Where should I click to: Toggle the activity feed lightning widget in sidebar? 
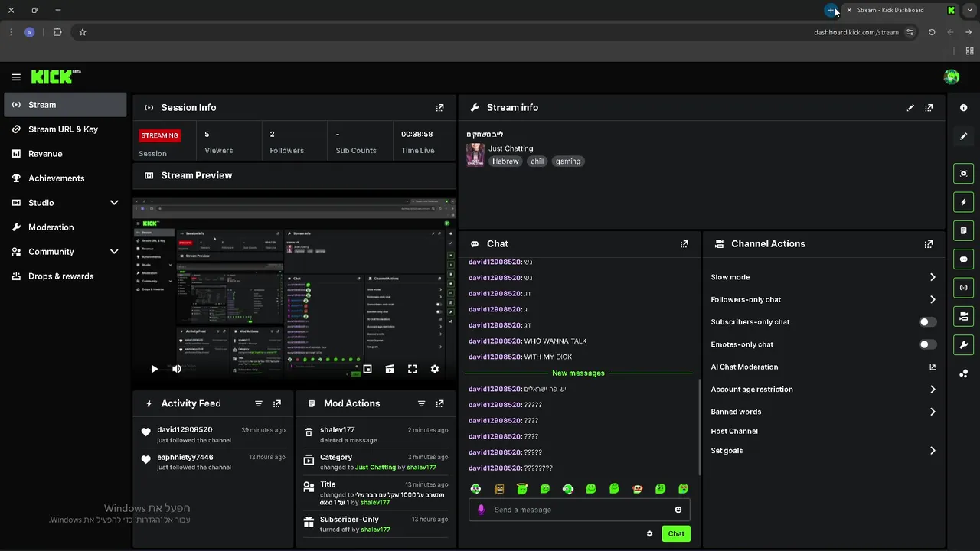click(964, 202)
